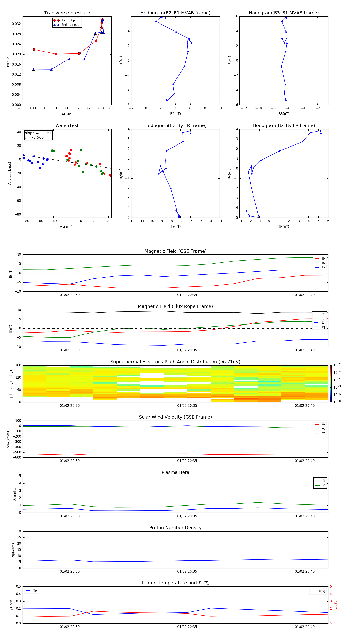Click "Bx'" legend entry in Flux Rope Frame
Screen dimensions: 351x644
(x=320, y=314)
